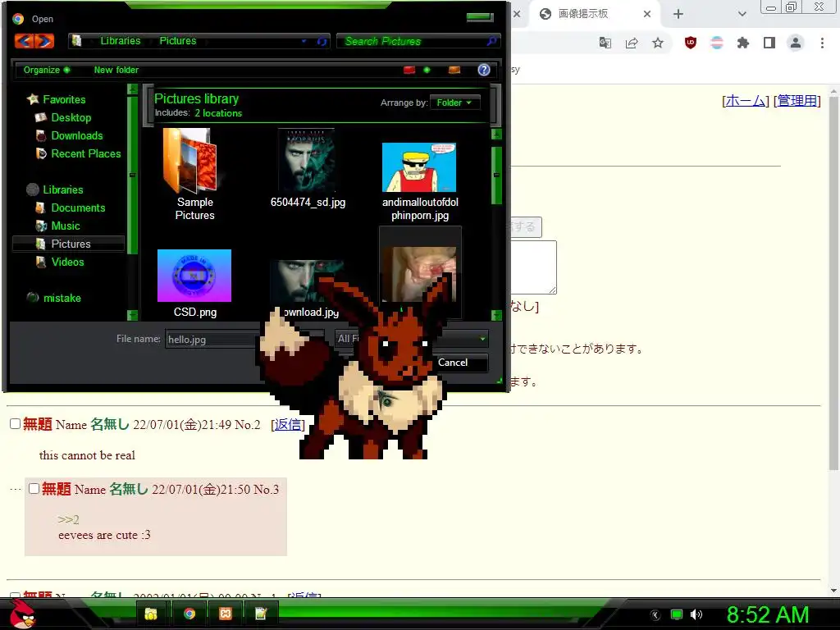Toggle Chrome side panel
840x630 pixels.
769,43
